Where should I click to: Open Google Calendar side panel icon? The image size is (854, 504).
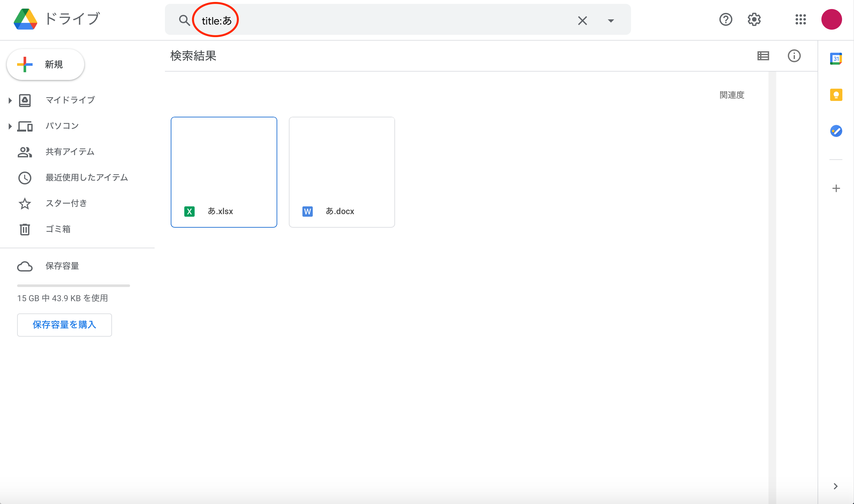[x=836, y=59]
